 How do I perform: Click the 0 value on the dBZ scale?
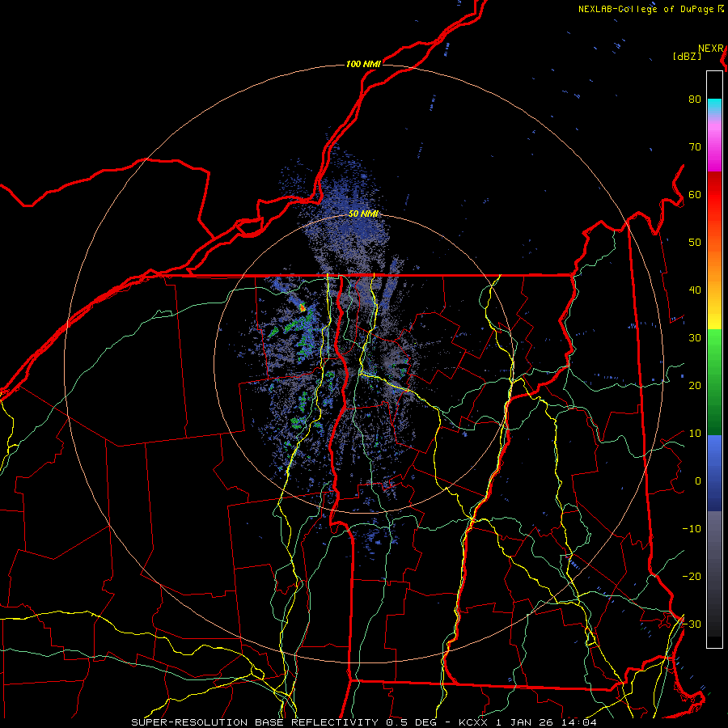[698, 481]
